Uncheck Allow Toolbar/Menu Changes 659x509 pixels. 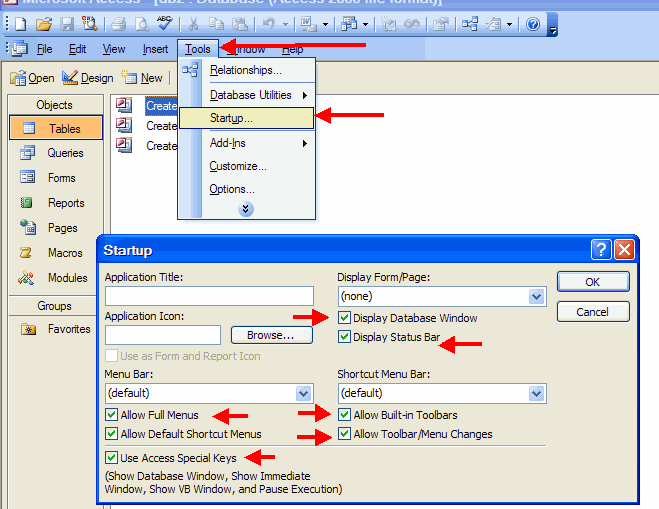(344, 433)
